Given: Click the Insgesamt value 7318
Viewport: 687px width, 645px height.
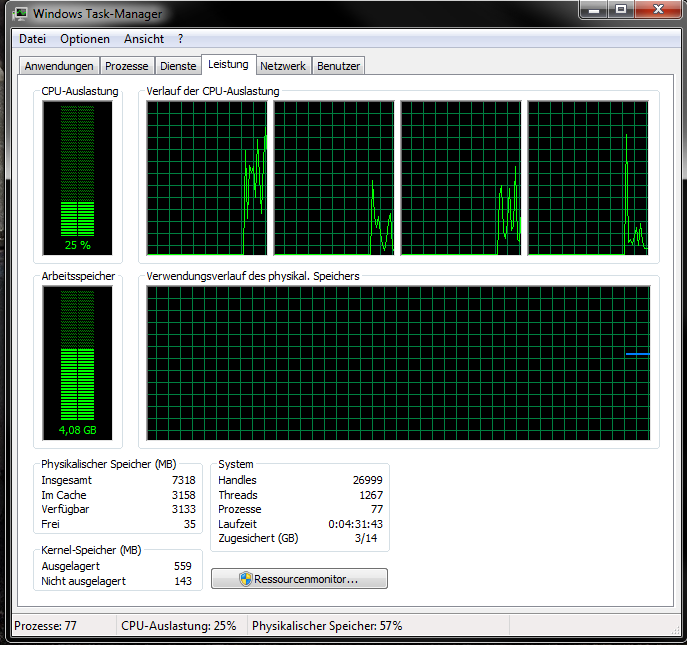Looking at the screenshot, I should (x=184, y=480).
